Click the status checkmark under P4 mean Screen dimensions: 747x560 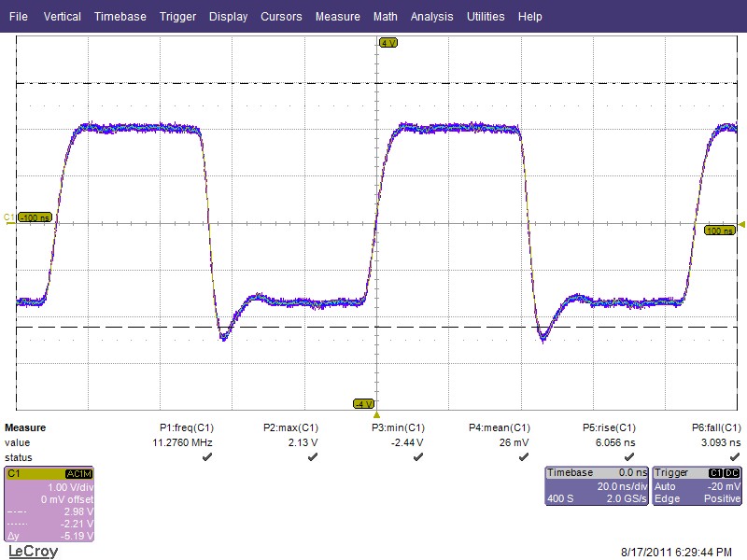coord(524,457)
